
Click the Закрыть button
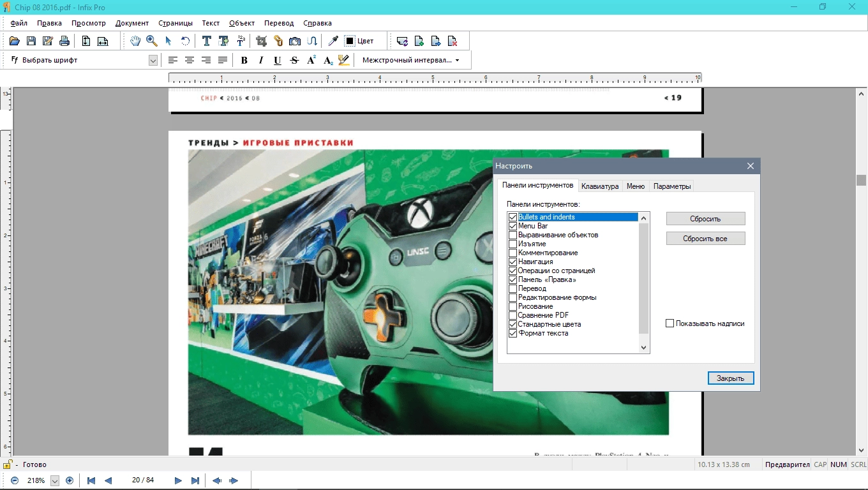tap(731, 378)
